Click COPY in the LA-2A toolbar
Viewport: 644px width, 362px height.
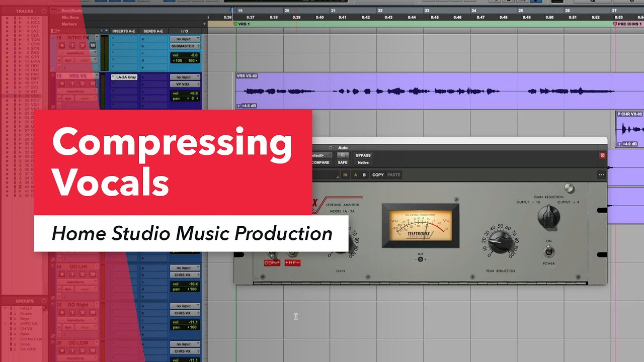tap(378, 175)
